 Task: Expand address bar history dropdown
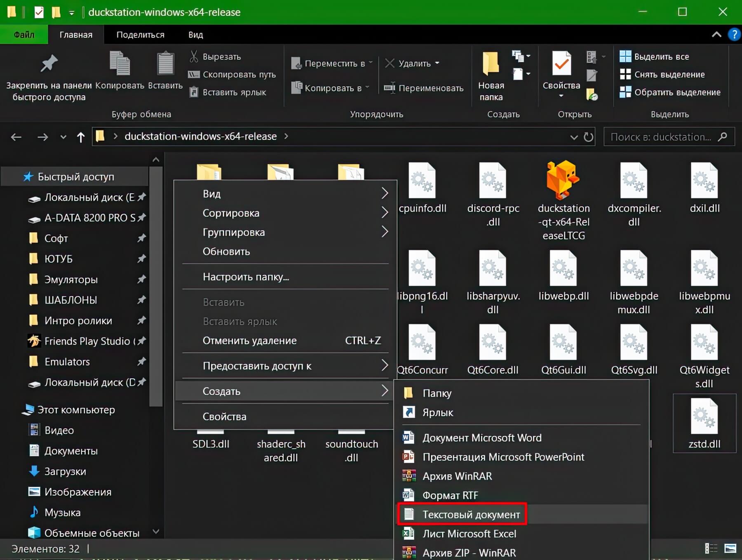tap(574, 137)
